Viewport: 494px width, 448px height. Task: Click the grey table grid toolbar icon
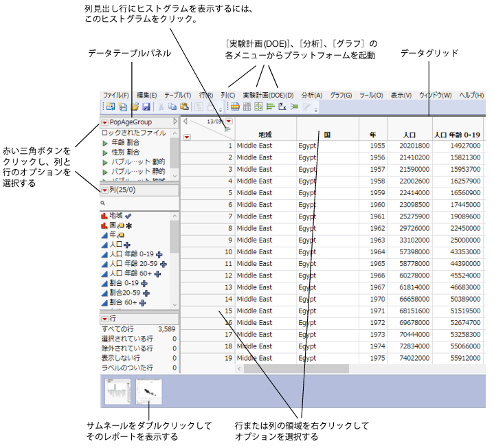point(247,107)
